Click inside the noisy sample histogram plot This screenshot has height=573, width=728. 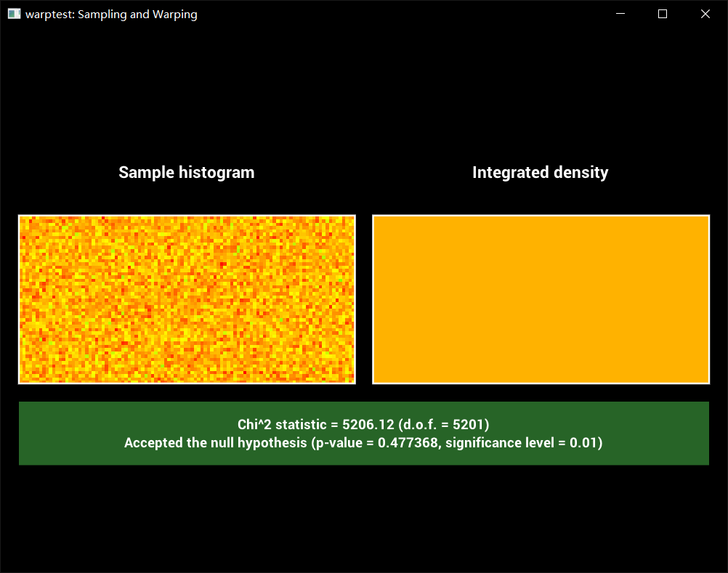tap(187, 299)
